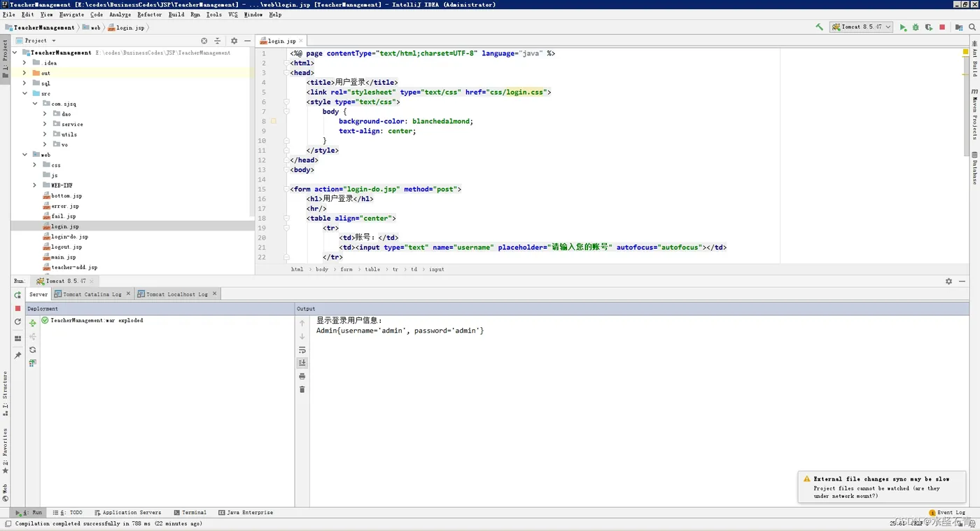Click the Update application refresh icon in Run panel
This screenshot has height=531, width=980.
tap(18, 322)
